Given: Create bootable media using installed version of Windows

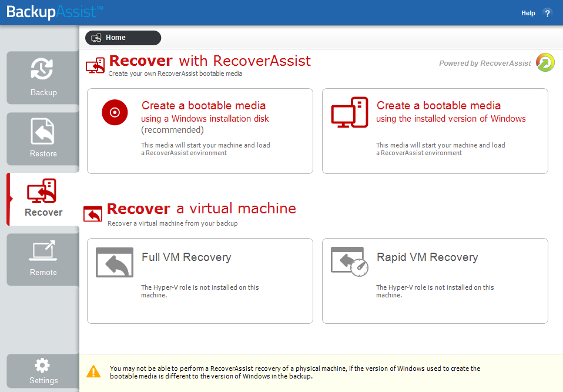Looking at the screenshot, I should click(x=435, y=131).
